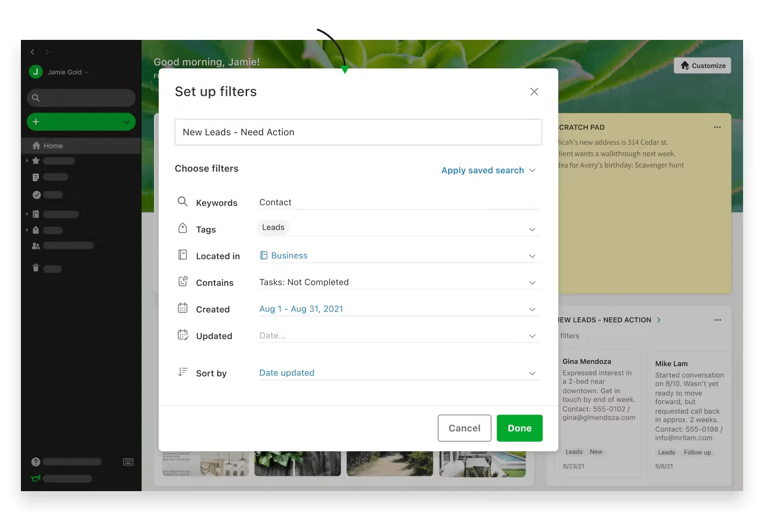Viewport: 764px width, 532px height.
Task: Click the Customize button
Action: click(702, 66)
